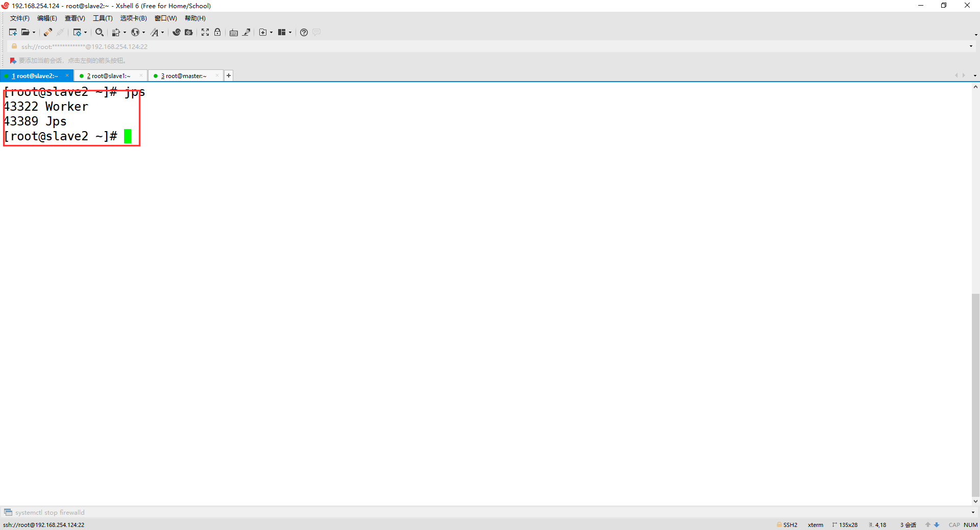Click the new file transfer icon

(263, 32)
